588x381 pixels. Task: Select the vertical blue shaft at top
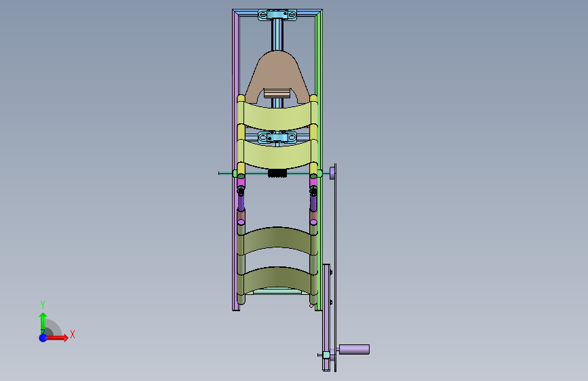click(277, 35)
